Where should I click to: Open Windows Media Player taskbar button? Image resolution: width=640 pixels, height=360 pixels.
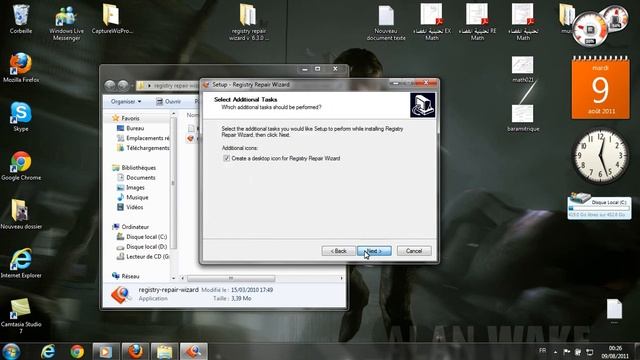106,351
